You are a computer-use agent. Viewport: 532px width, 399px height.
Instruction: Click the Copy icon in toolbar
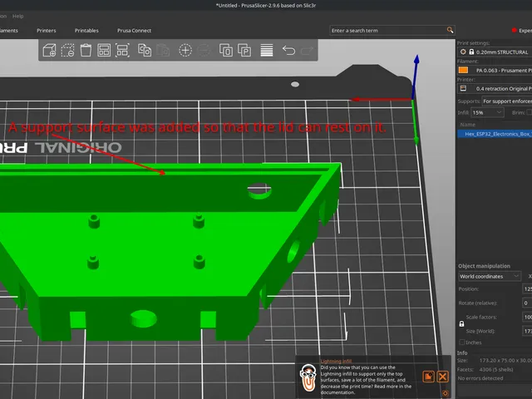click(145, 50)
